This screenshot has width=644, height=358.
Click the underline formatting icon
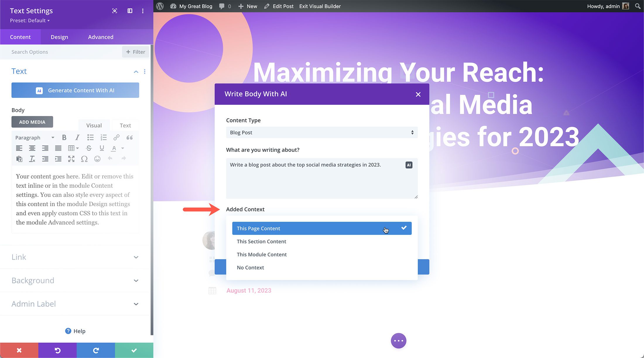[x=102, y=148]
